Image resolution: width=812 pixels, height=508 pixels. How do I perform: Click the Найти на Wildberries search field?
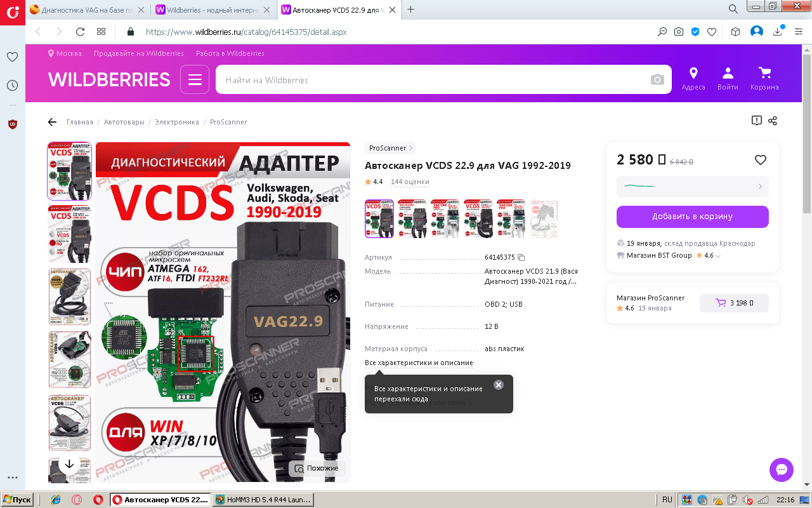(x=431, y=79)
